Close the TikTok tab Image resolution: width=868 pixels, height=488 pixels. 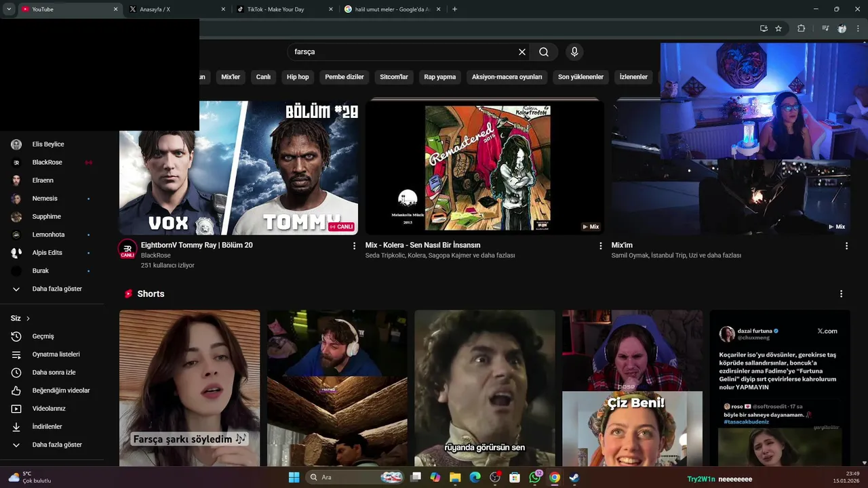coord(331,9)
